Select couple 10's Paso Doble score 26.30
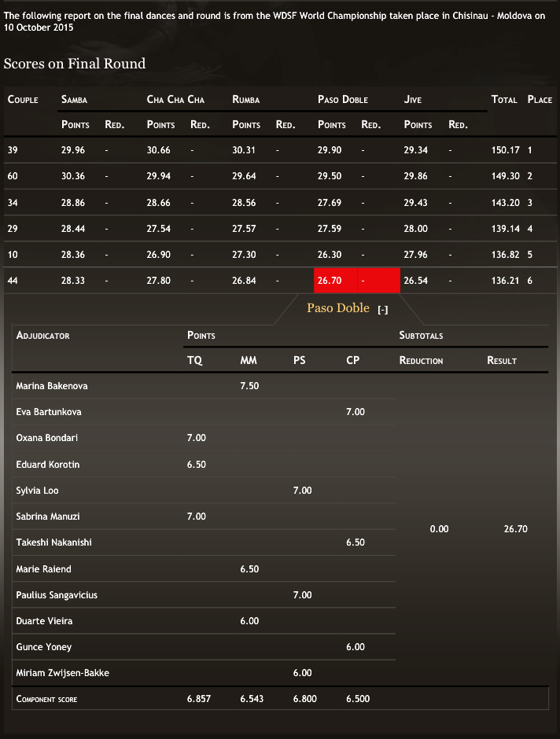This screenshot has width=560, height=739. 329,255
